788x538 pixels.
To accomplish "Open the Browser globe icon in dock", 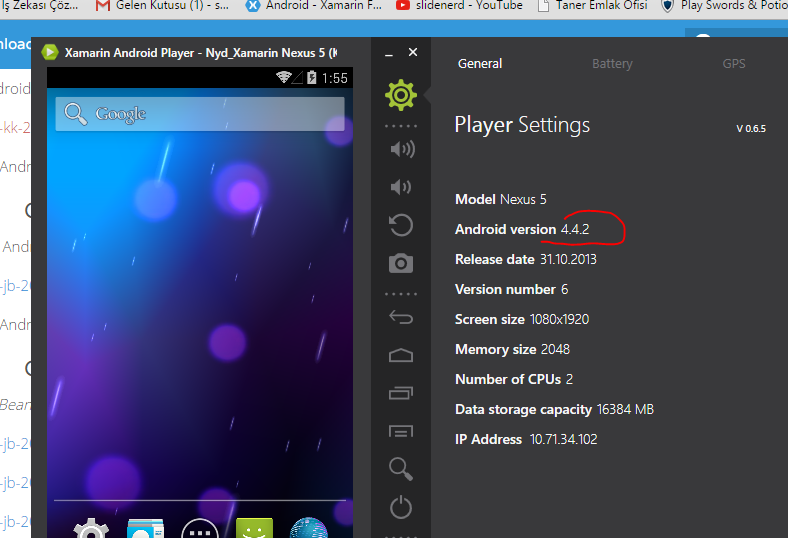I will tap(309, 528).
